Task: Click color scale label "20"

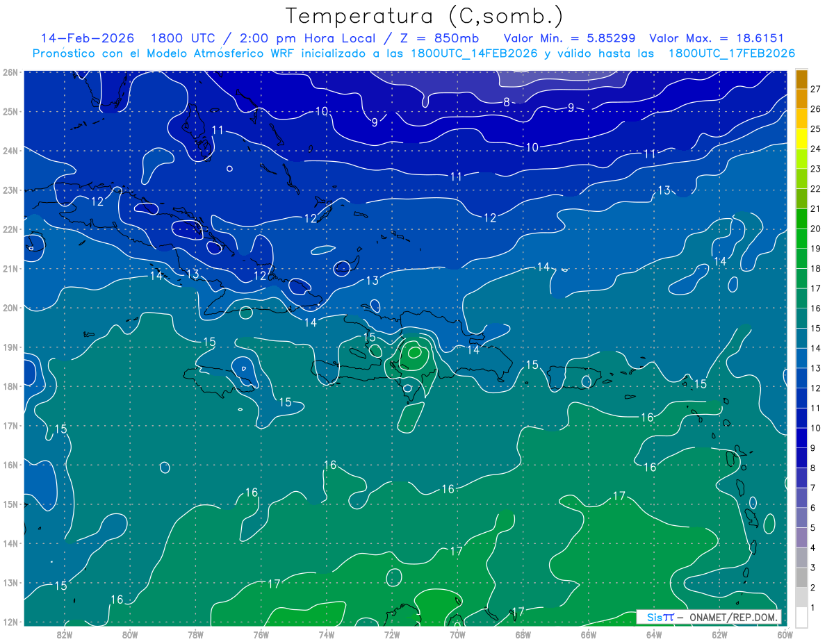Action: tap(816, 229)
